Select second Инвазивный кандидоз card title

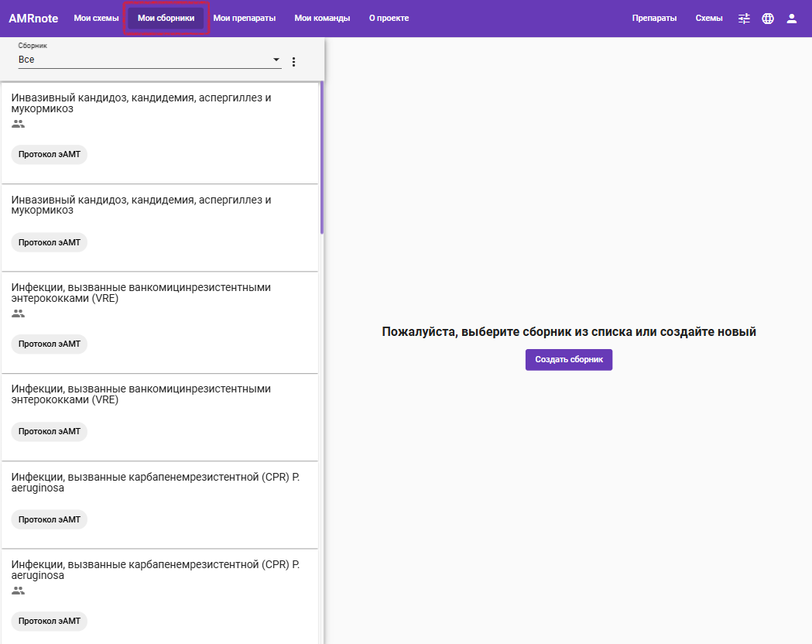coord(141,205)
